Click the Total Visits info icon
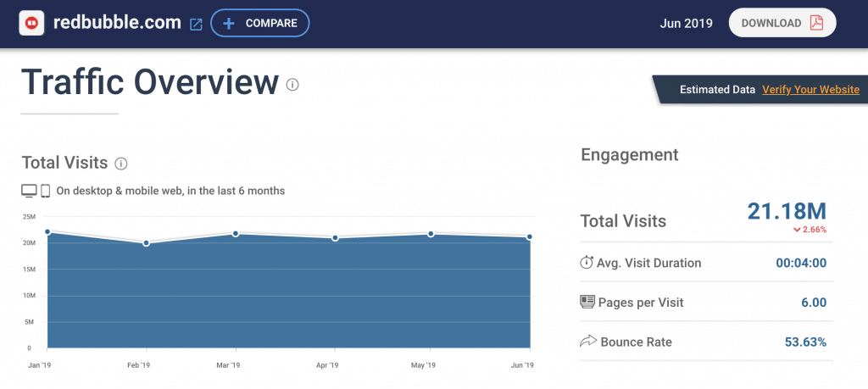868x389 pixels. click(120, 164)
